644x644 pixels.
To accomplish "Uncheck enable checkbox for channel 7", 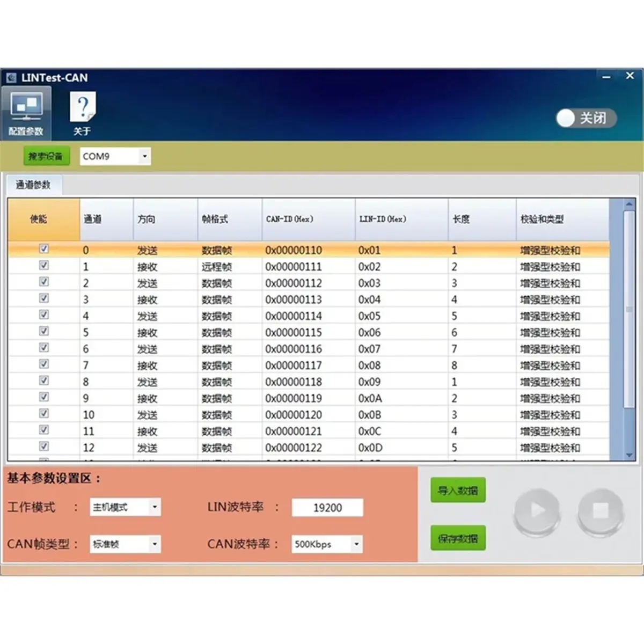I will [x=44, y=364].
